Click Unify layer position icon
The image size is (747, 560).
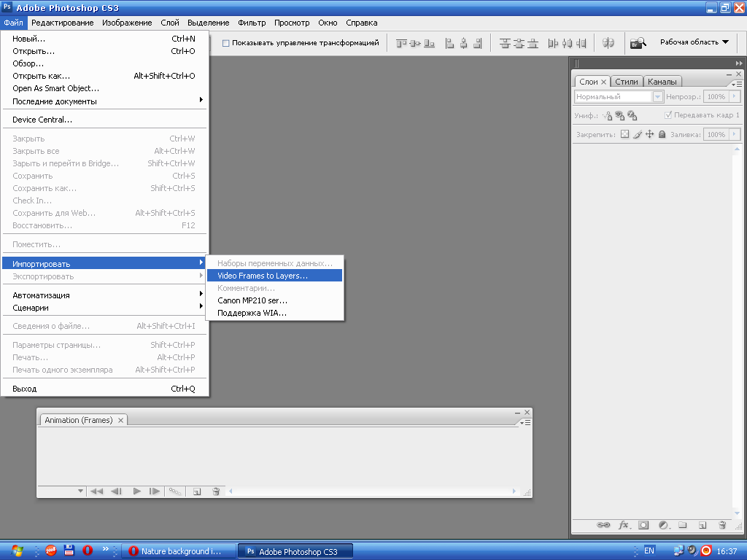(x=608, y=115)
